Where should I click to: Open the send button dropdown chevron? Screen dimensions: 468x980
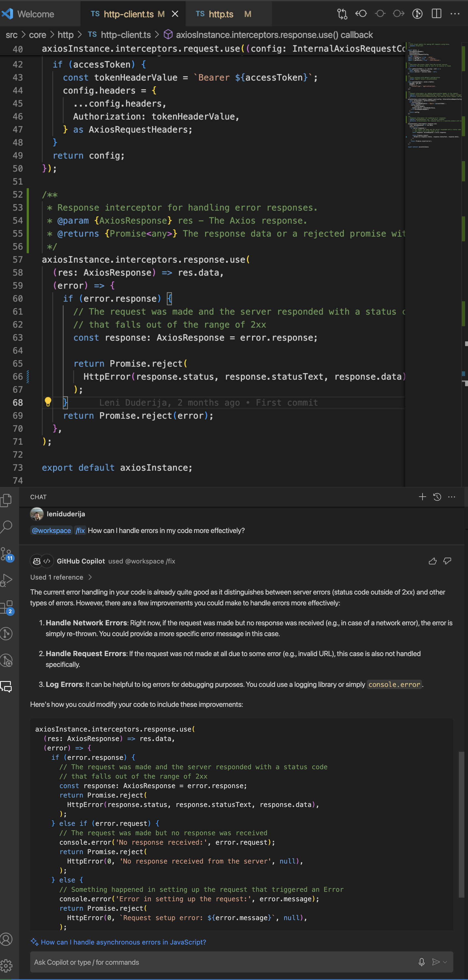446,962
